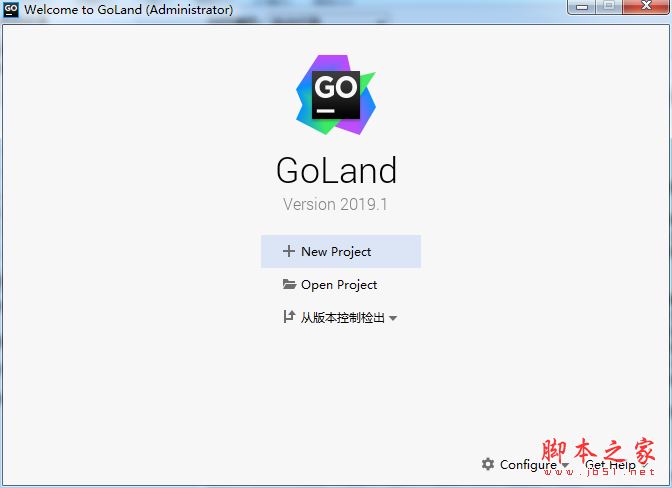Expand the 从版本控制检出 dropdown arrow
This screenshot has height=488, width=672.
coord(393,318)
